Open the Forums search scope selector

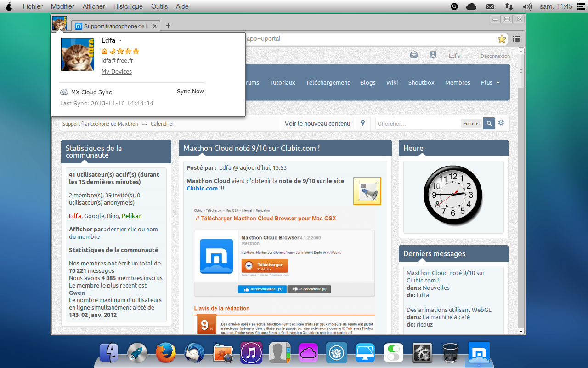click(471, 123)
